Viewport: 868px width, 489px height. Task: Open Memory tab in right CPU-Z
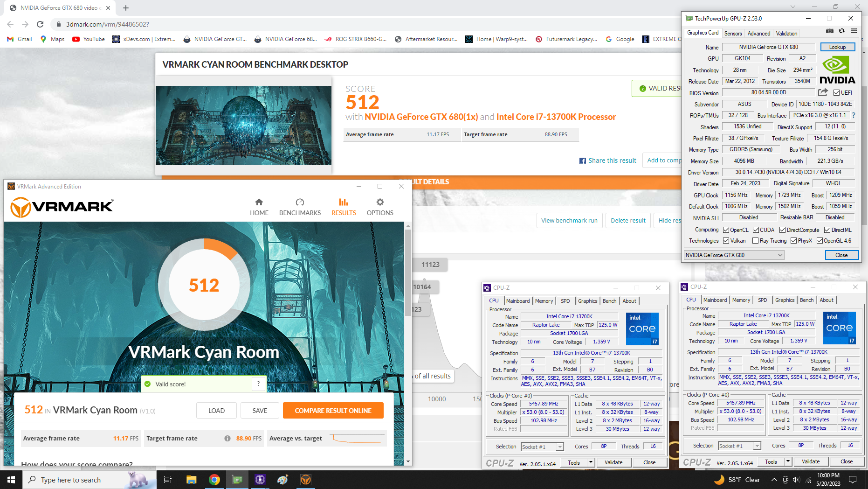(x=741, y=300)
